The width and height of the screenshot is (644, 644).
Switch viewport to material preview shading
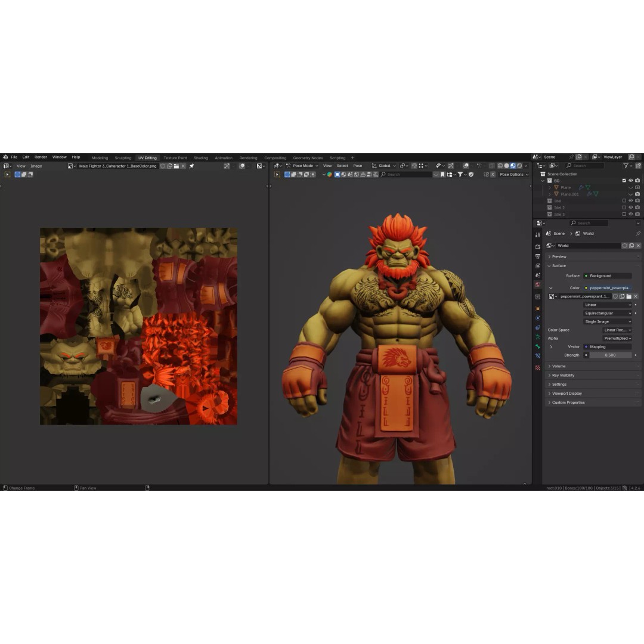point(513,166)
